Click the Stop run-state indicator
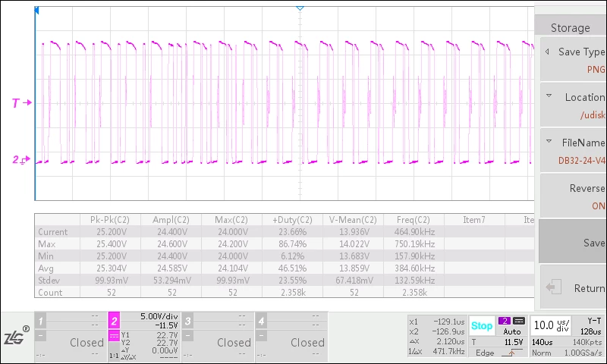 [482, 326]
